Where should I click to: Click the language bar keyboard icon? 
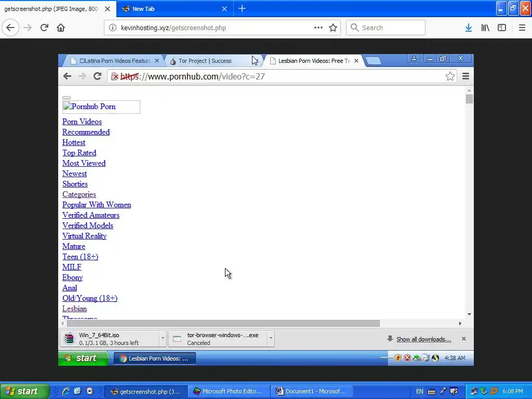tap(432, 392)
